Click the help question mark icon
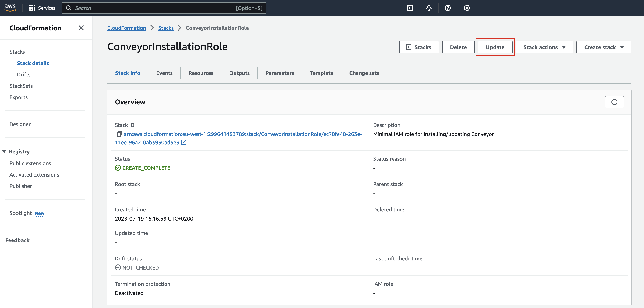644x308 pixels. click(448, 8)
